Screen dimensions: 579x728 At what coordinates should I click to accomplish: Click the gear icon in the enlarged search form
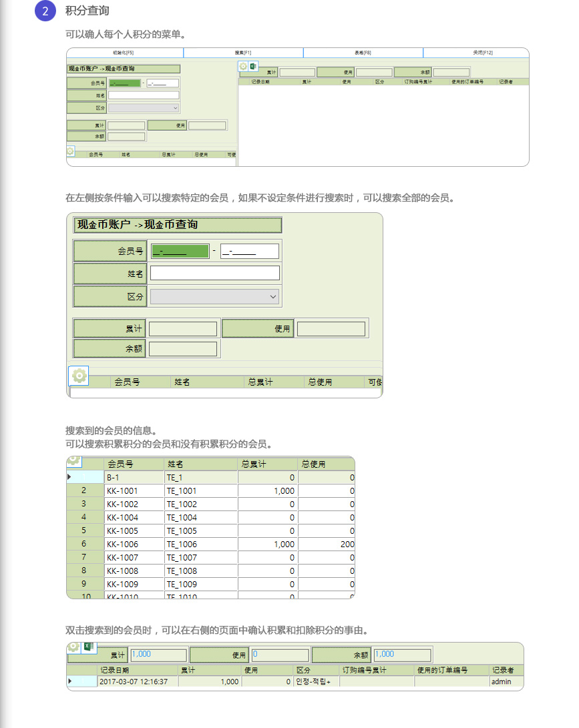79,376
